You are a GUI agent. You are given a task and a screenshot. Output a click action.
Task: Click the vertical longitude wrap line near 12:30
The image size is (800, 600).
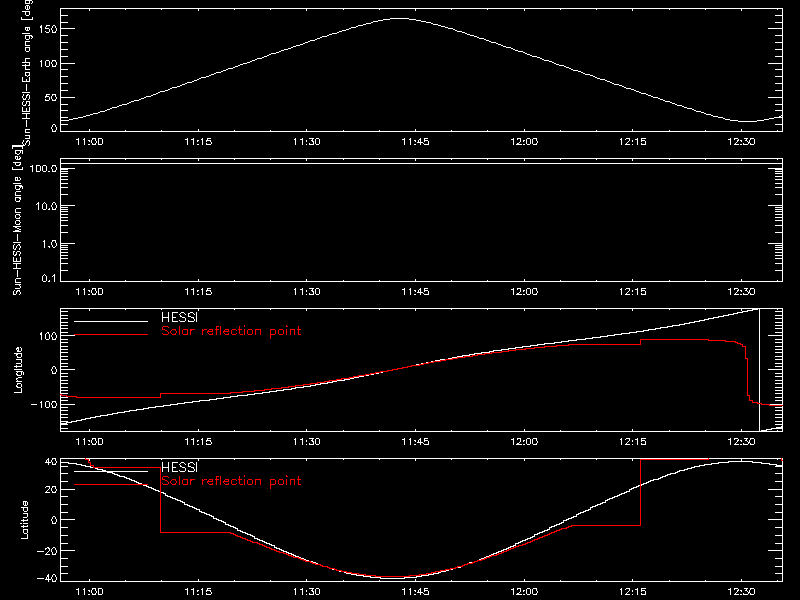(760, 370)
